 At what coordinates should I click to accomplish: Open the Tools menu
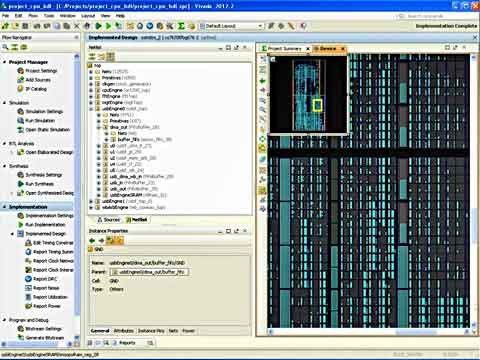tap(49, 16)
